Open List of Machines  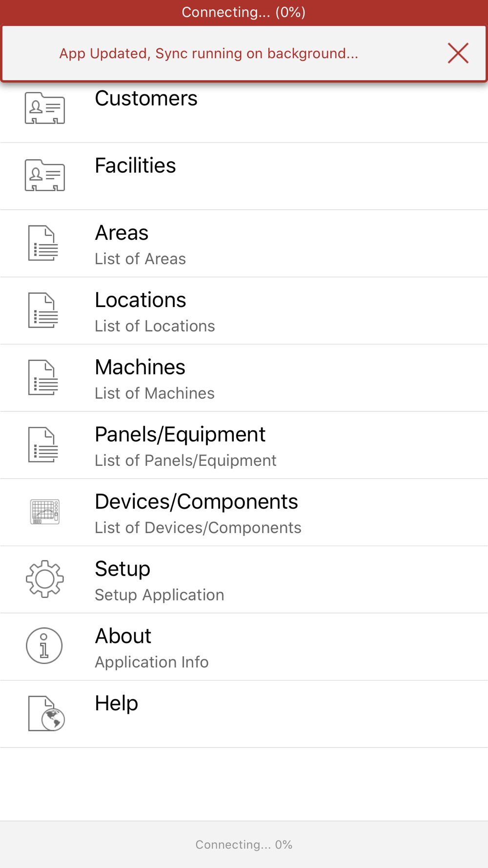155,393
